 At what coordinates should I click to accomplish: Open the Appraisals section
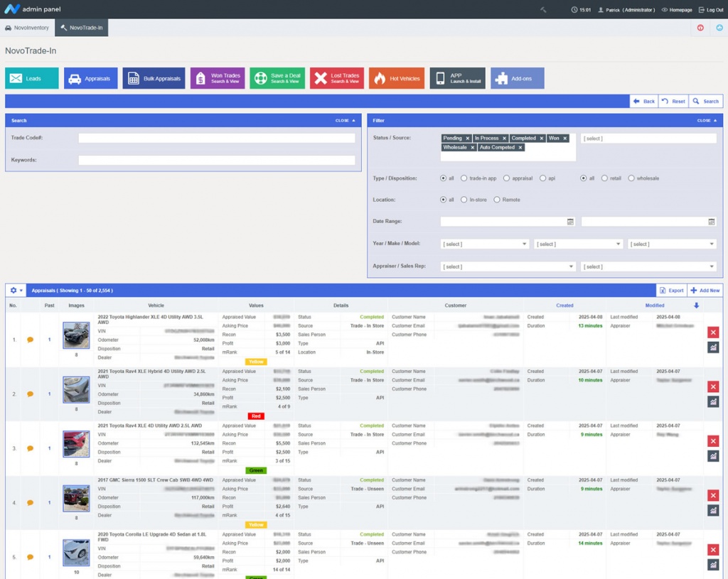(90, 78)
